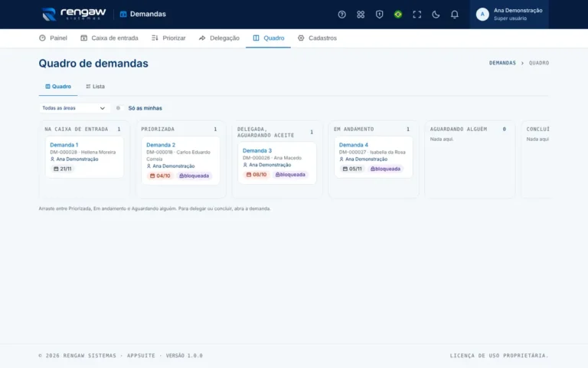Screen dimensions: 588x368
Task: Click Ana Demonstração assignee on Demanda 2
Action: coord(171,166)
